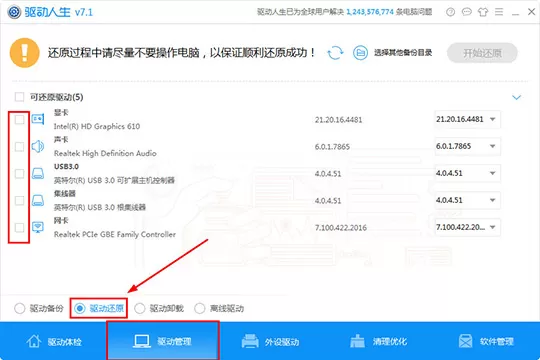Click the USB3.0 drive icon

(x=38, y=173)
